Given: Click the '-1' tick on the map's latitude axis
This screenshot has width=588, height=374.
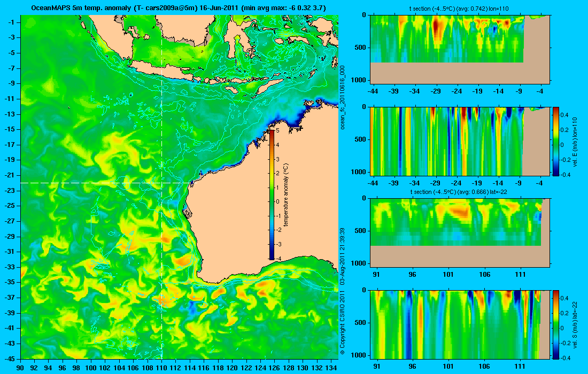Looking at the screenshot, I should (x=12, y=22).
